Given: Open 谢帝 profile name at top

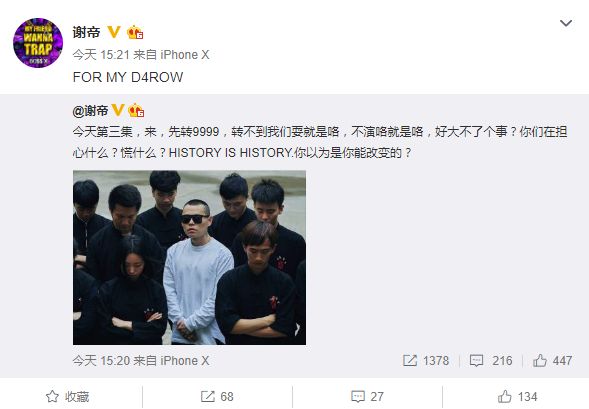Looking at the screenshot, I should click(86, 32).
